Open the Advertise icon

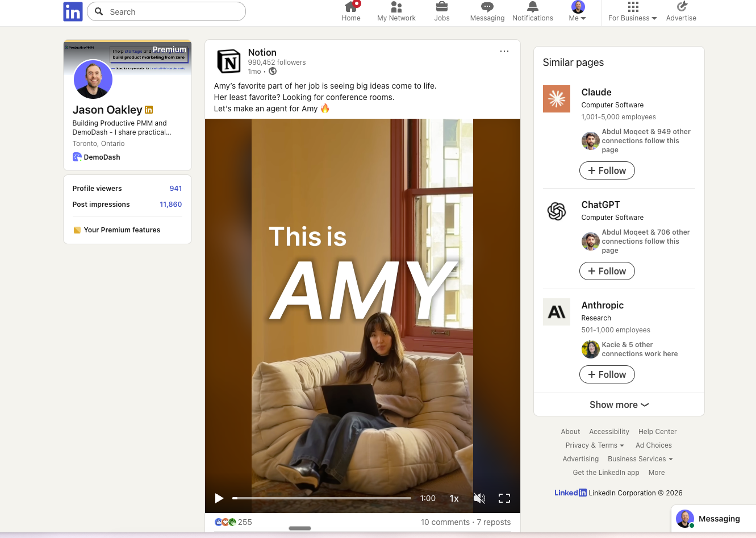pos(680,11)
